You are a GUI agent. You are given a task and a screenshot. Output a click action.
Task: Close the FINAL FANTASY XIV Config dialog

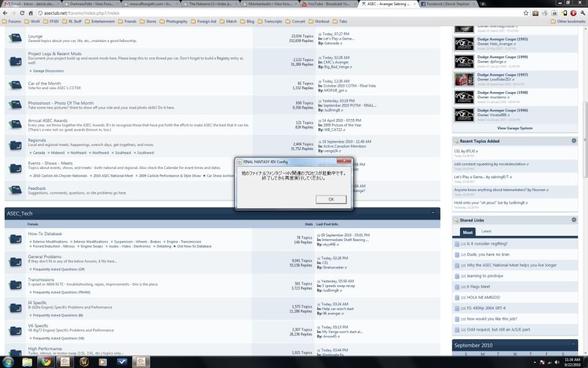(x=344, y=161)
